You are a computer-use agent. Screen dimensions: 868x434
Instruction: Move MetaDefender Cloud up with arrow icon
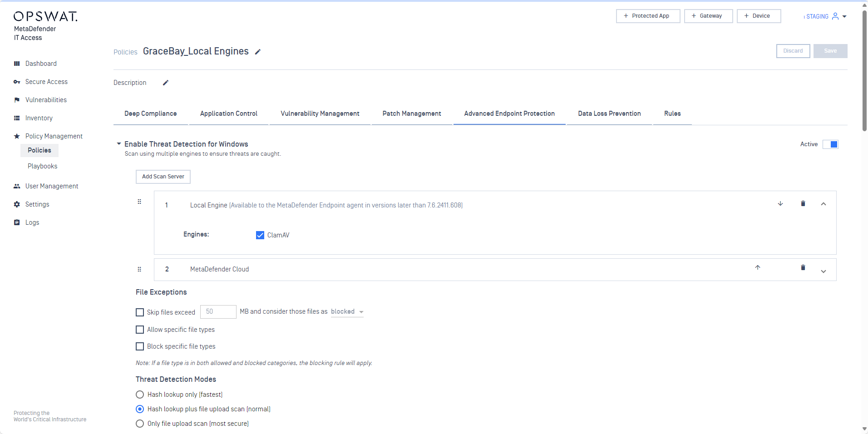(758, 267)
